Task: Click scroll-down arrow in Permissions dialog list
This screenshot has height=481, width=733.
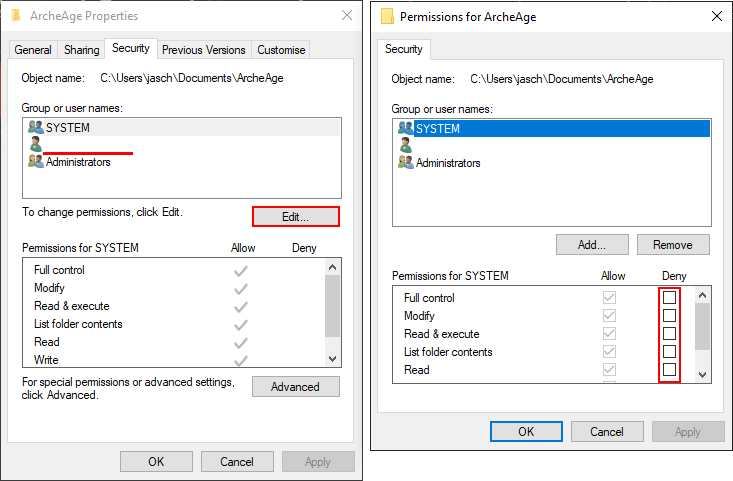Action: [702, 374]
